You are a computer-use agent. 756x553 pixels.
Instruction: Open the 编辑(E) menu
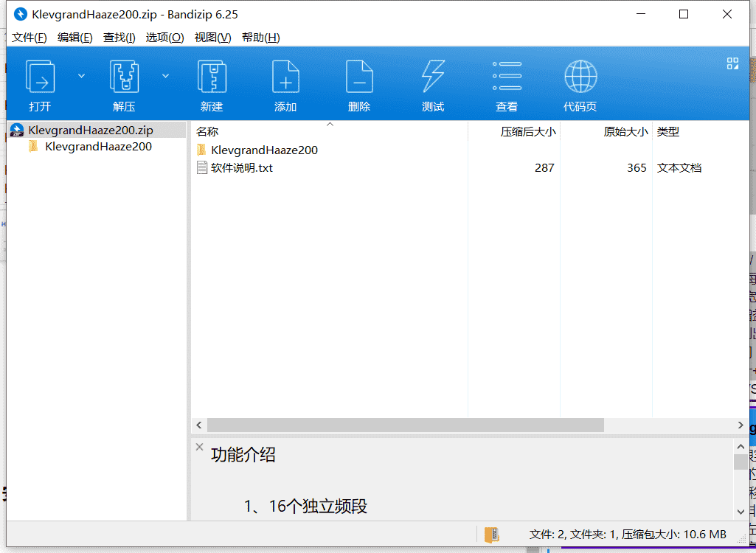pyautogui.click(x=74, y=38)
